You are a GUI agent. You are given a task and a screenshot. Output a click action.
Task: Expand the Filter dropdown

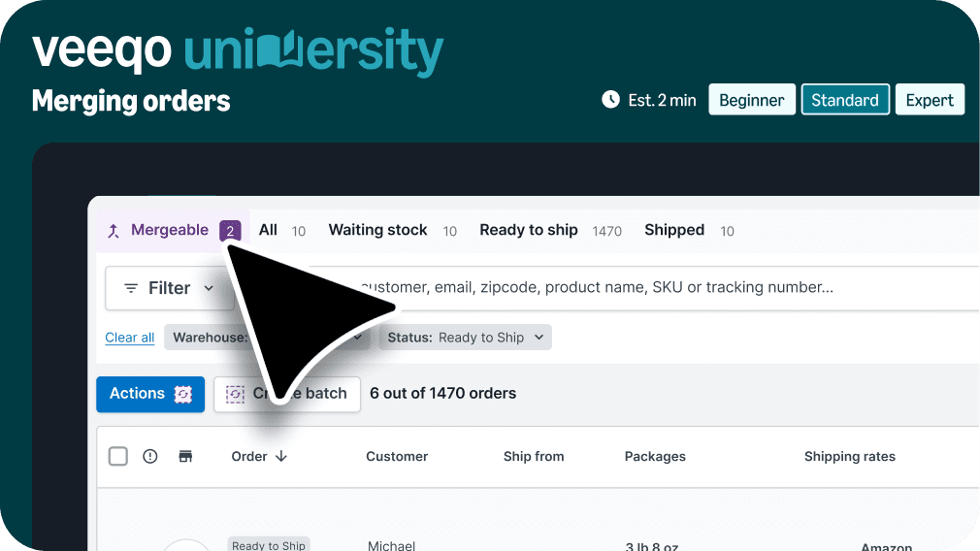click(169, 288)
